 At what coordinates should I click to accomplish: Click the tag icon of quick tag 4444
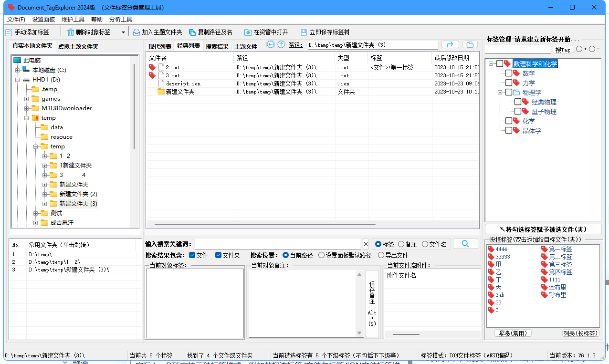(491, 249)
